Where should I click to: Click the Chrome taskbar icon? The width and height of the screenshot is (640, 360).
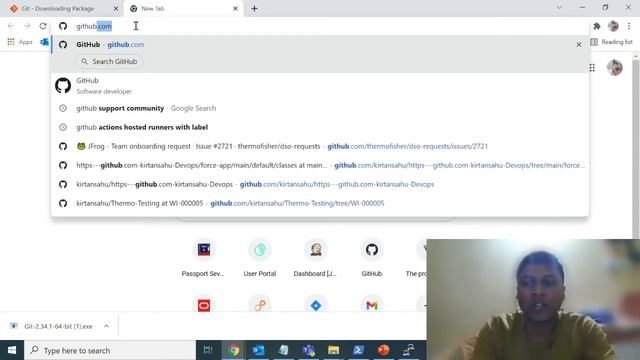click(233, 350)
